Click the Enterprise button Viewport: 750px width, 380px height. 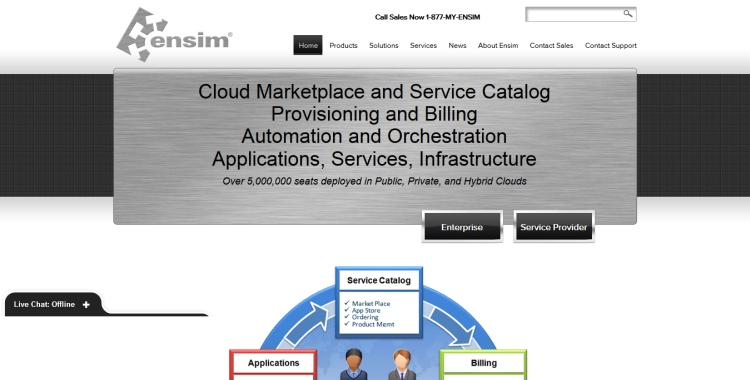pyautogui.click(x=462, y=227)
